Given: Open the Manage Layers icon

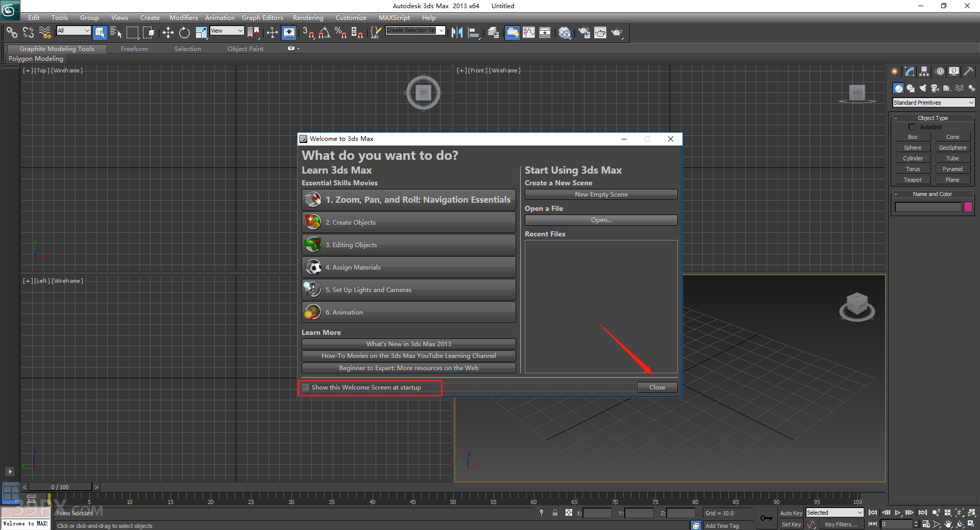Looking at the screenshot, I should [493, 33].
